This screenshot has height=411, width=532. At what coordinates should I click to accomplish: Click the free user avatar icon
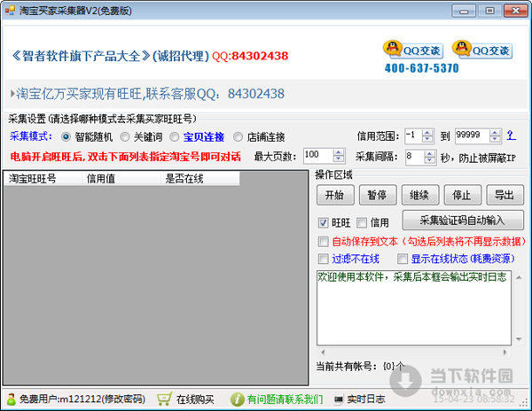[12, 399]
